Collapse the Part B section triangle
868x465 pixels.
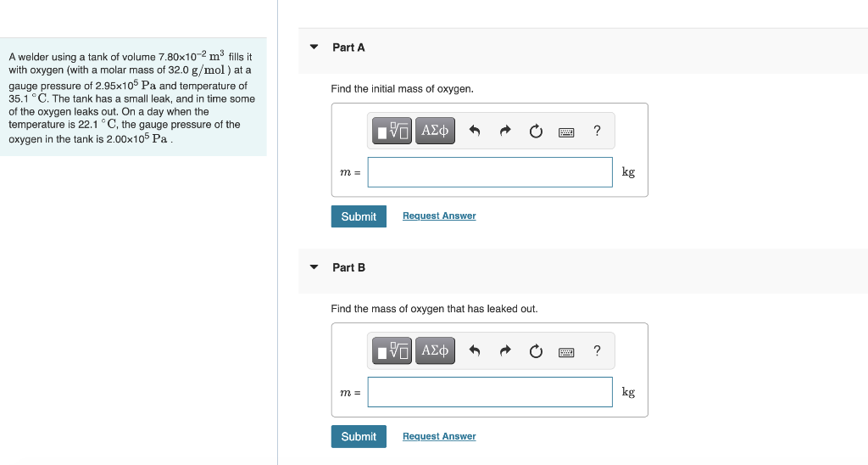[x=314, y=267]
